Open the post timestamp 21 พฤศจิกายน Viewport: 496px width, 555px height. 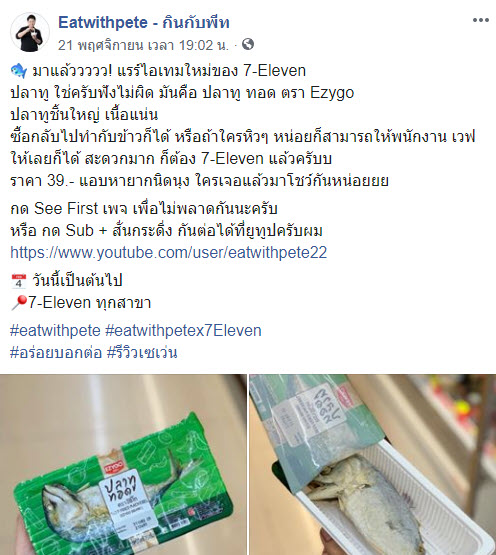pyautogui.click(x=143, y=45)
